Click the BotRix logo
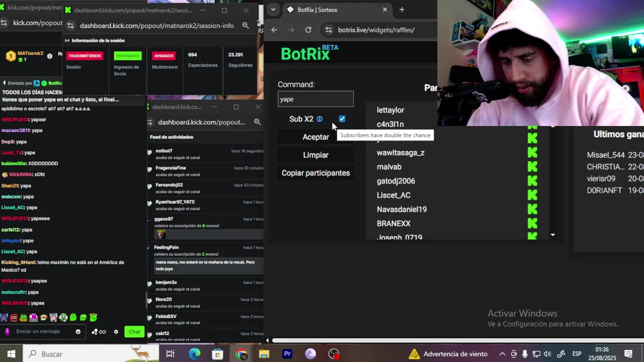The height and width of the screenshot is (362, 644). pos(309,52)
